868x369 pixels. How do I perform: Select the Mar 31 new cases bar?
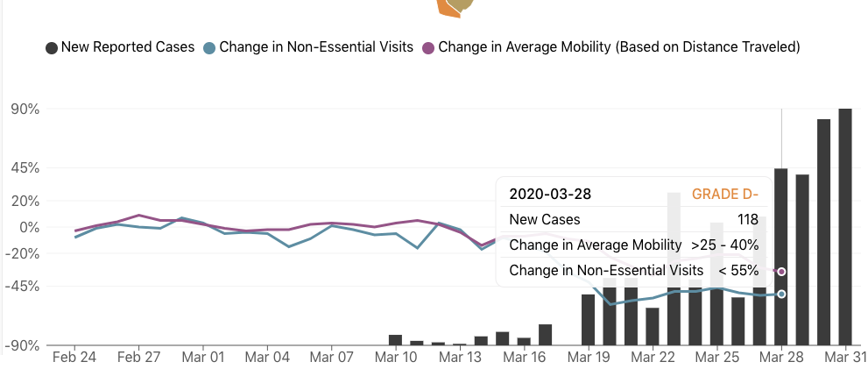(x=844, y=226)
